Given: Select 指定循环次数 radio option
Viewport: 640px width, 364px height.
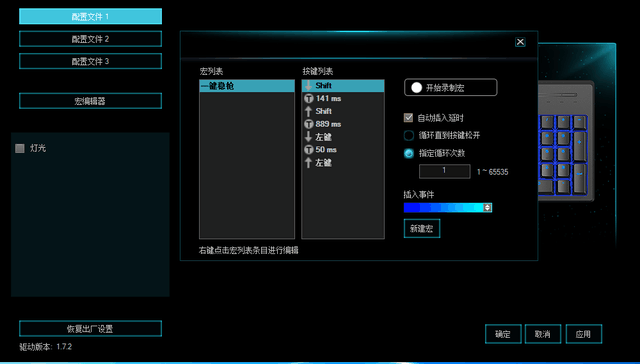Looking at the screenshot, I should [x=409, y=153].
